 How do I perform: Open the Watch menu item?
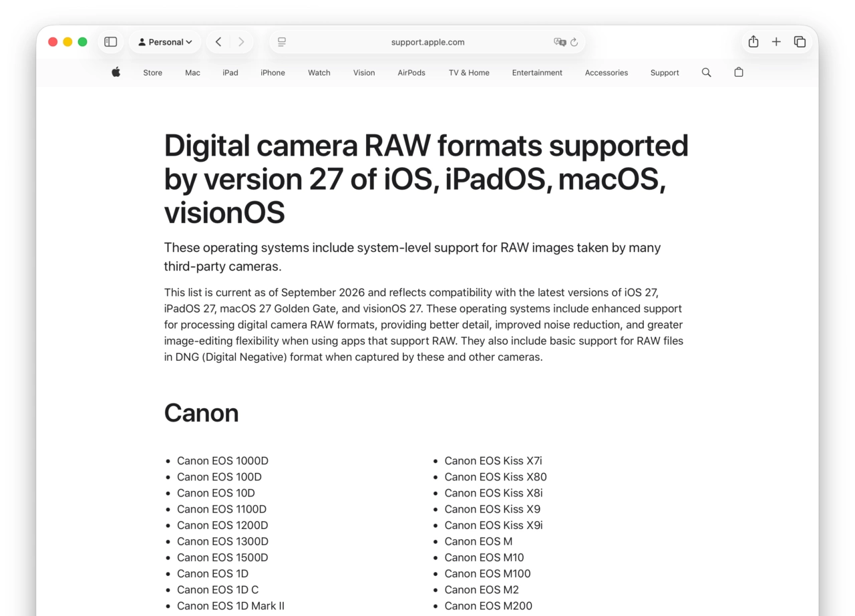(319, 73)
